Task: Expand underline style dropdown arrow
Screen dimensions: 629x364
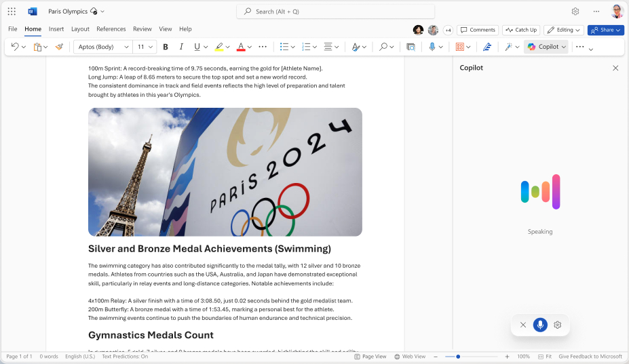Action: click(206, 47)
